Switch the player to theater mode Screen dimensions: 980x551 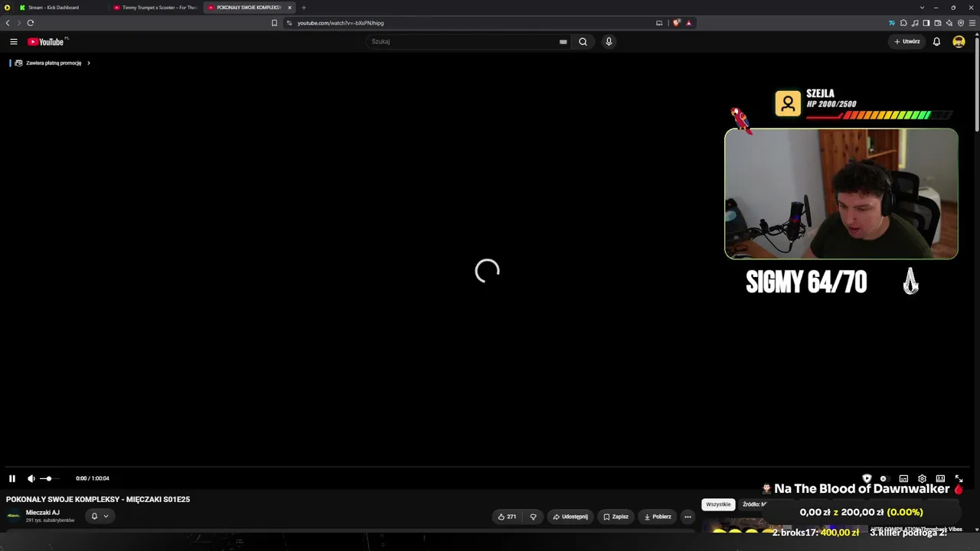[940, 478]
